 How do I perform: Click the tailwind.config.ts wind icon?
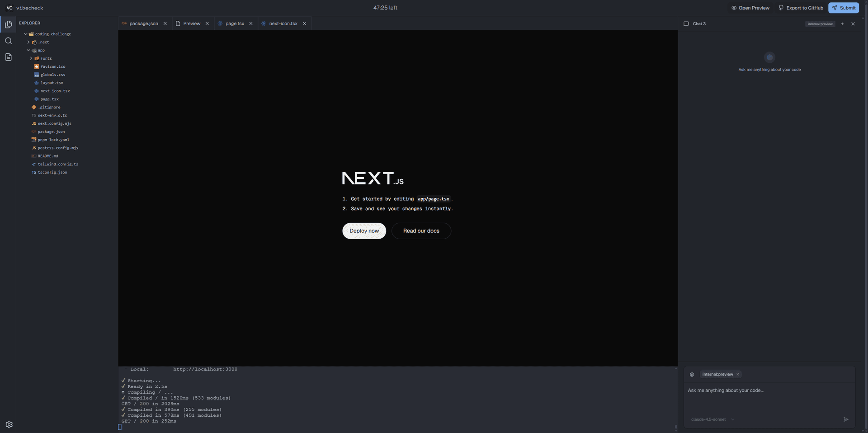pyautogui.click(x=34, y=164)
